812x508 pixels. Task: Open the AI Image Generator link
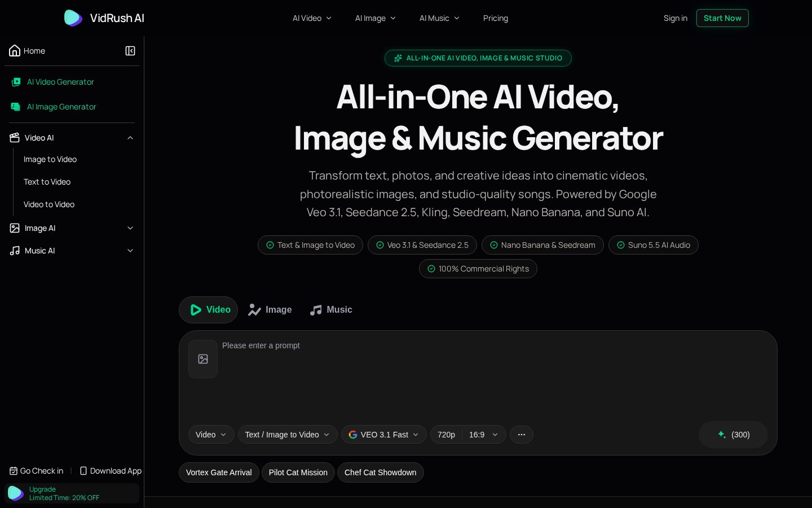point(61,107)
